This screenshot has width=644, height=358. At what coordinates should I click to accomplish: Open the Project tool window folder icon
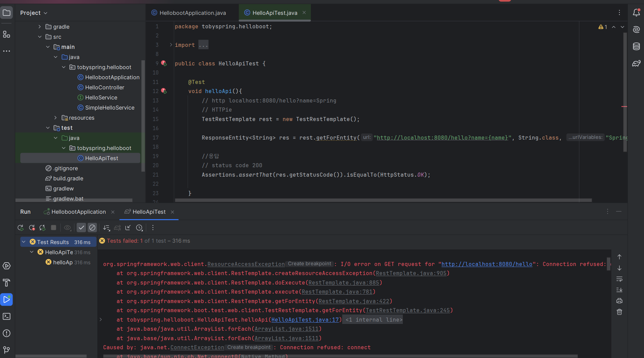pyautogui.click(x=7, y=13)
